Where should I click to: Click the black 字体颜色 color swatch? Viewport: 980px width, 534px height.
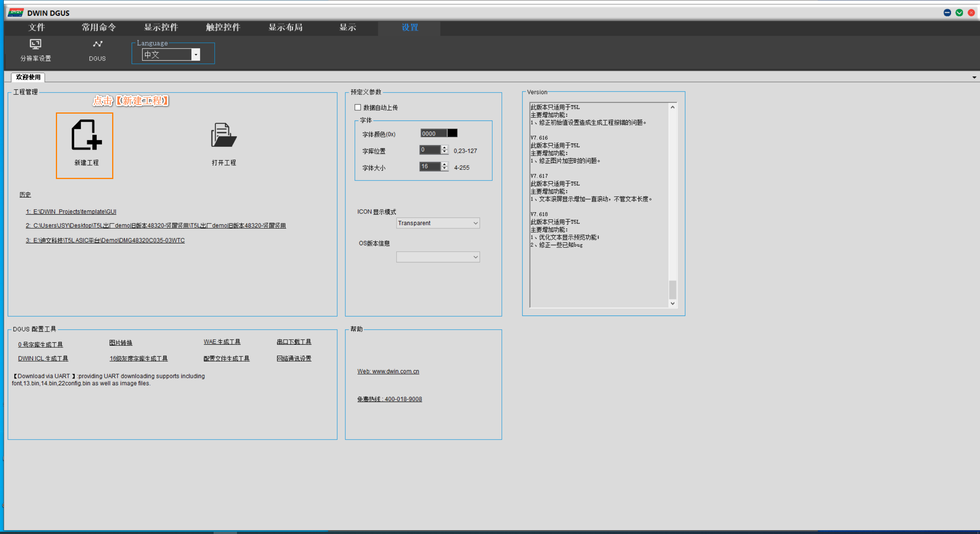click(452, 133)
